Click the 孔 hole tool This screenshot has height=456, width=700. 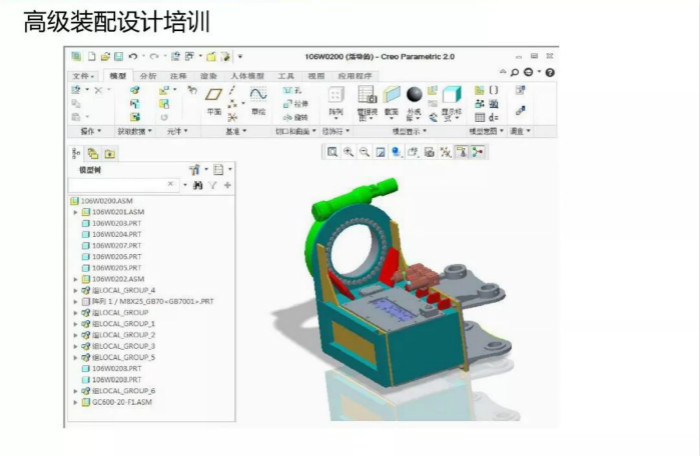pyautogui.click(x=292, y=91)
